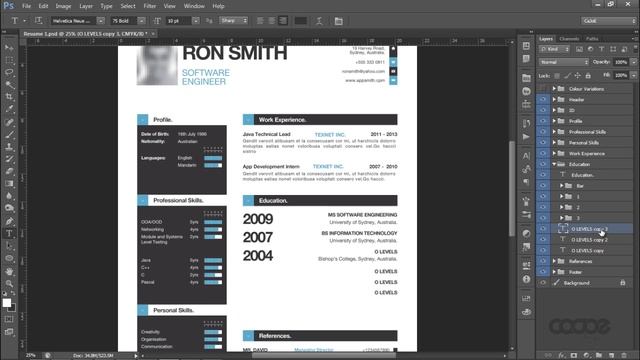The image size is (640, 360).
Task: Switch to the Channels tab
Action: pos(569,39)
